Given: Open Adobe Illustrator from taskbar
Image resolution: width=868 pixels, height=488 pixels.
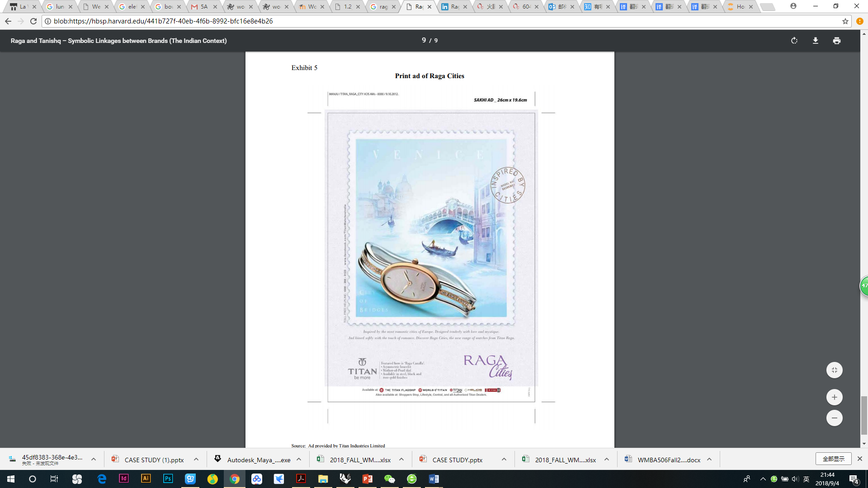Looking at the screenshot, I should [146, 479].
